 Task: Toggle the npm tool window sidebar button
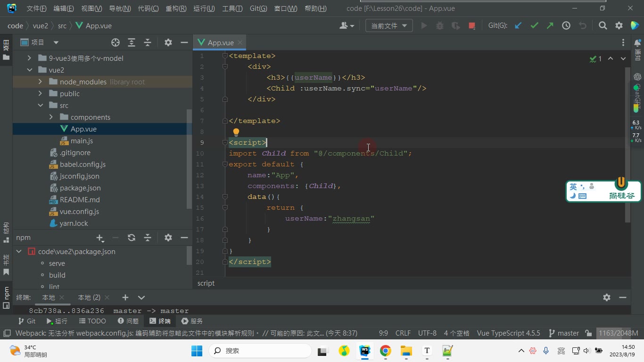[6, 297]
